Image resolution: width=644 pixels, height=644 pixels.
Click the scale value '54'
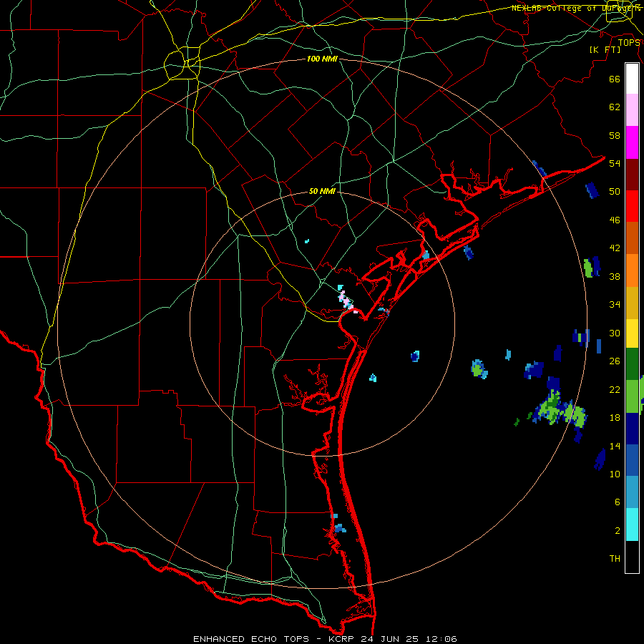pos(615,163)
